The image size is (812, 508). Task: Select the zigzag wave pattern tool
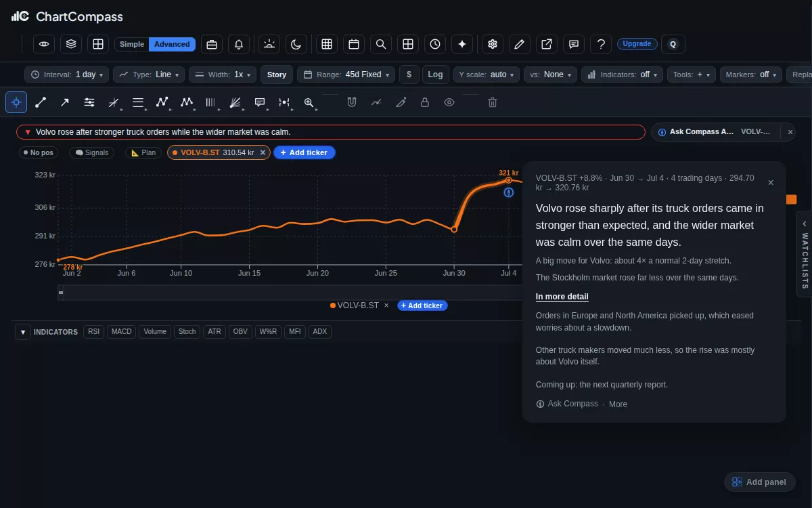(187, 102)
